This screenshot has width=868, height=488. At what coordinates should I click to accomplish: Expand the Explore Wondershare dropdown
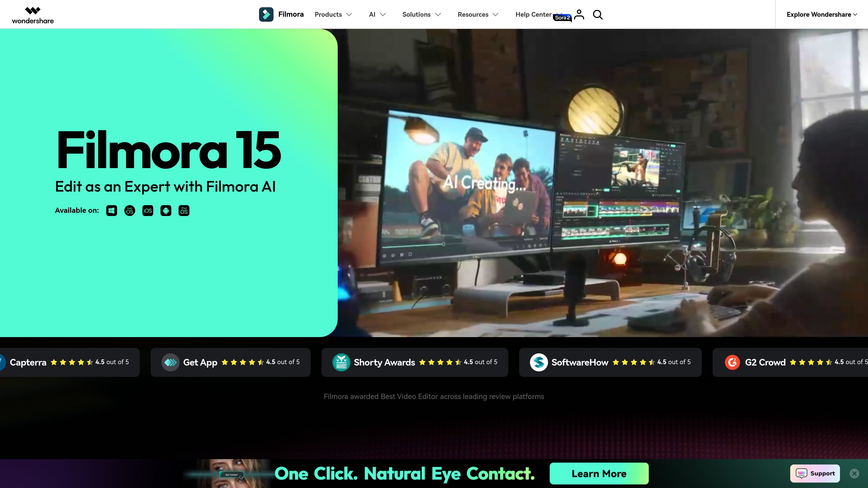(x=821, y=14)
